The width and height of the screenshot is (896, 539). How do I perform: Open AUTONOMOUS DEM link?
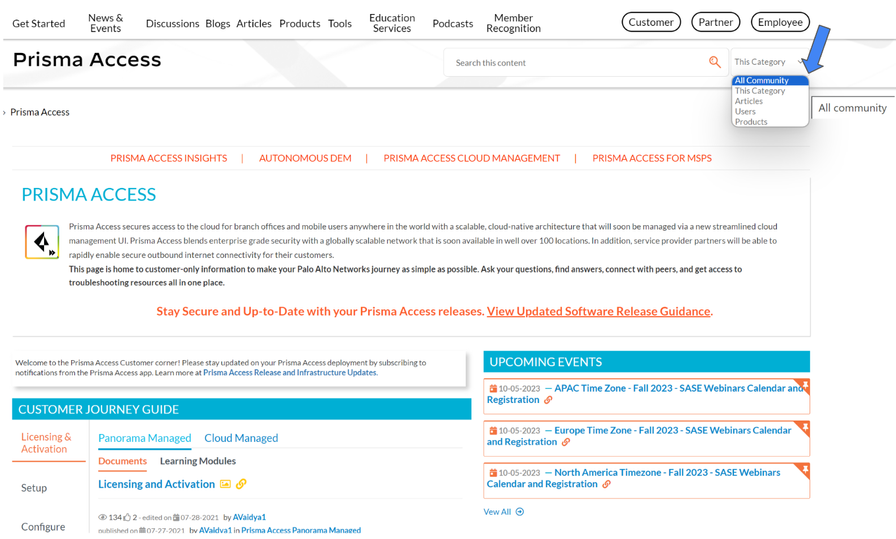click(305, 158)
